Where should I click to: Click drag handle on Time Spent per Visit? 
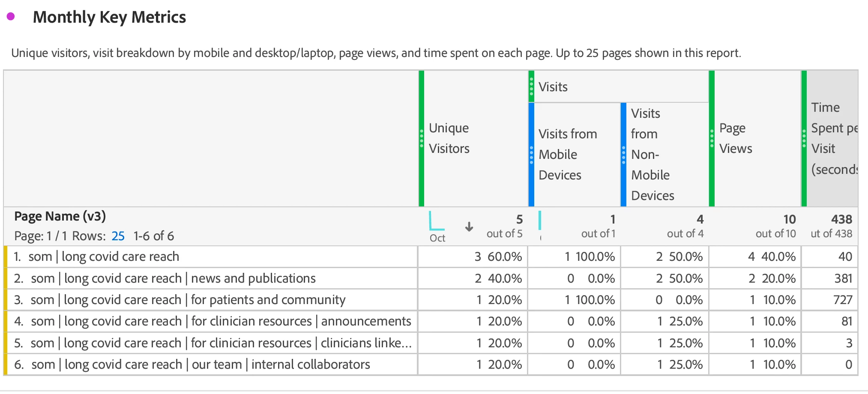[804, 138]
